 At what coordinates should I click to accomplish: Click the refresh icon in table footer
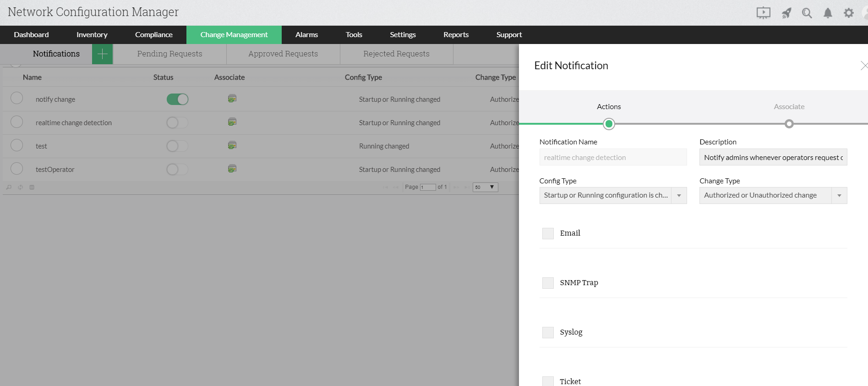pyautogui.click(x=20, y=187)
